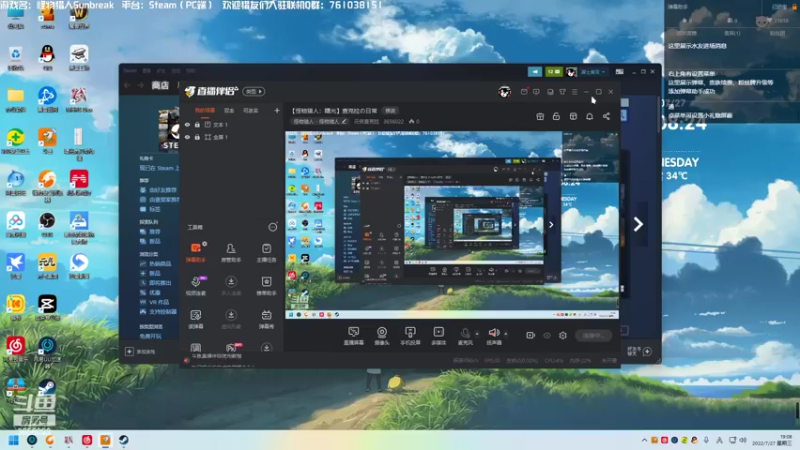Advance the Steam carousel with the next arrow
Image resolution: width=800 pixels, height=450 pixels.
(638, 224)
